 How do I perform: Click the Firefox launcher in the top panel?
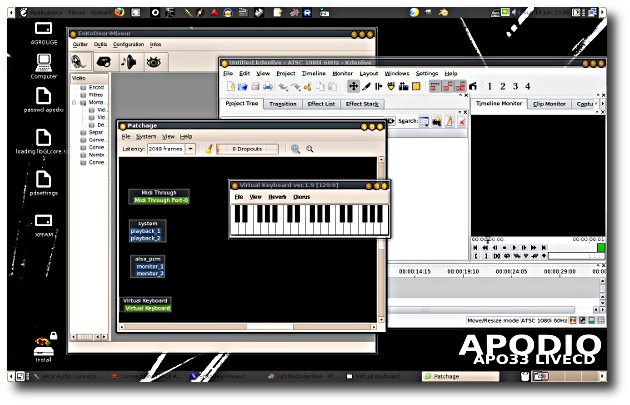(119, 12)
